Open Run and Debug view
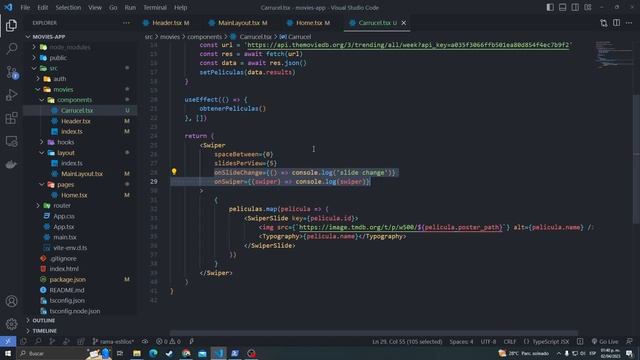640x360 pixels. tap(11, 95)
